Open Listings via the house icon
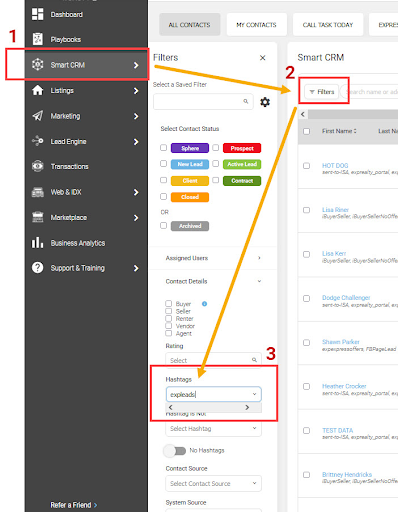 point(37,90)
